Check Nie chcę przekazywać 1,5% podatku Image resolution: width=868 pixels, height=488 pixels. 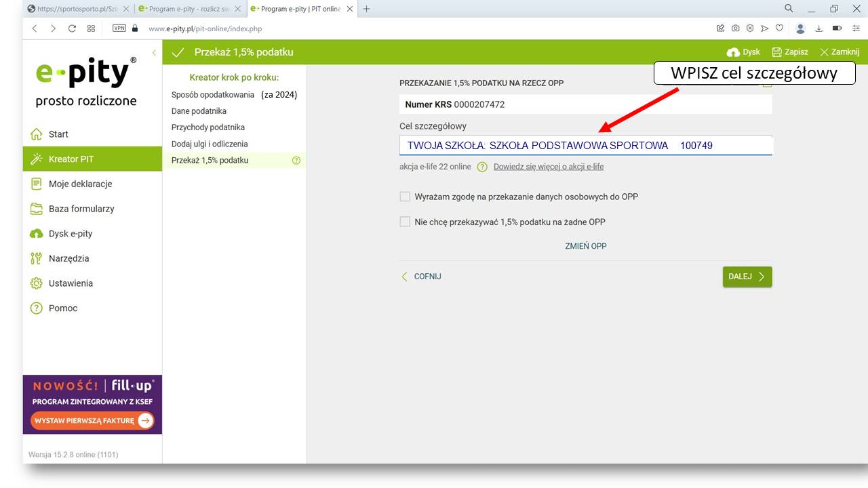click(x=405, y=222)
